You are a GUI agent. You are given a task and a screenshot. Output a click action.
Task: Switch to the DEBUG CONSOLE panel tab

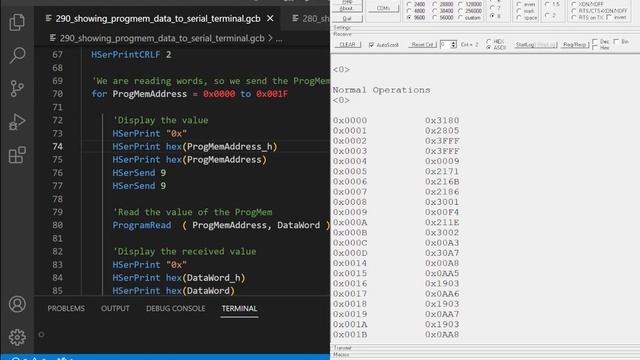(x=176, y=309)
